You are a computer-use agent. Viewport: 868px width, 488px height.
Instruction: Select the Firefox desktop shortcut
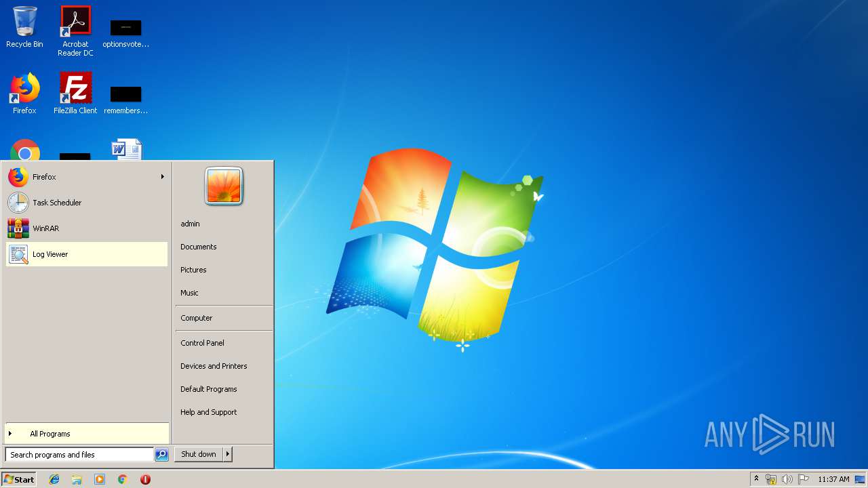coord(24,94)
